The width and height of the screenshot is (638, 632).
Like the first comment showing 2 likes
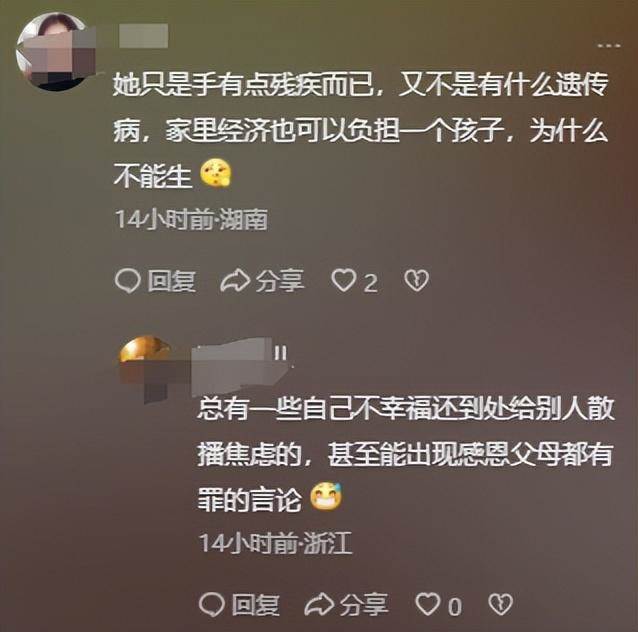click(x=344, y=281)
